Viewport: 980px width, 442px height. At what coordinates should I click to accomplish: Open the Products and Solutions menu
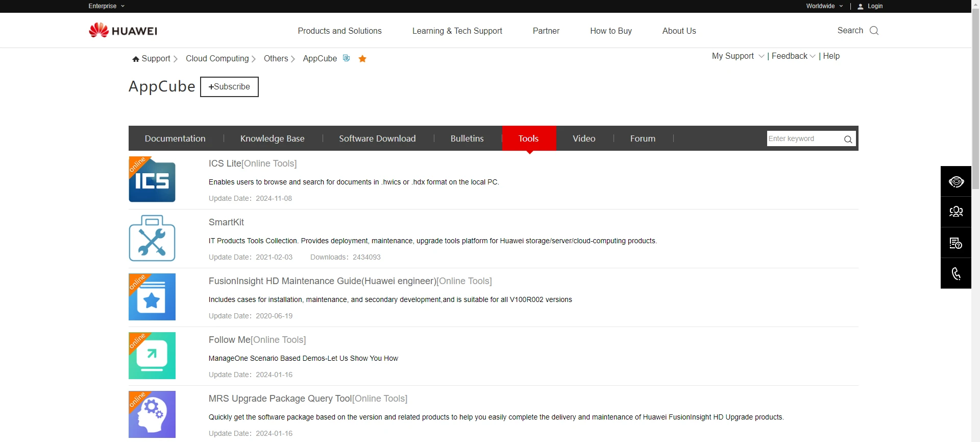coord(339,31)
